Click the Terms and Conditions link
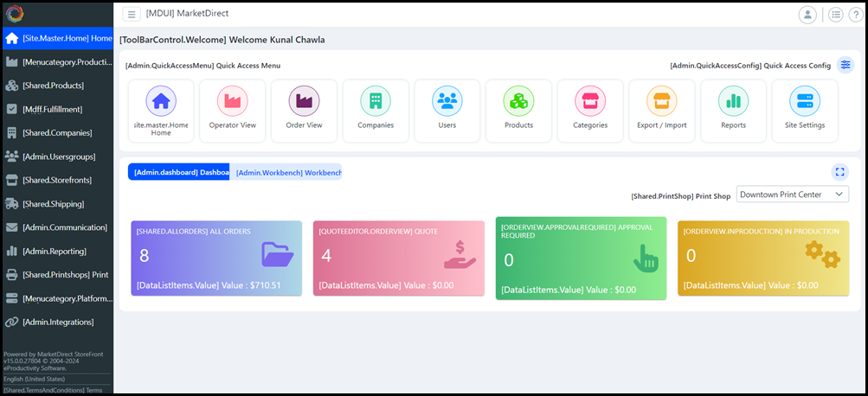 pyautogui.click(x=53, y=390)
